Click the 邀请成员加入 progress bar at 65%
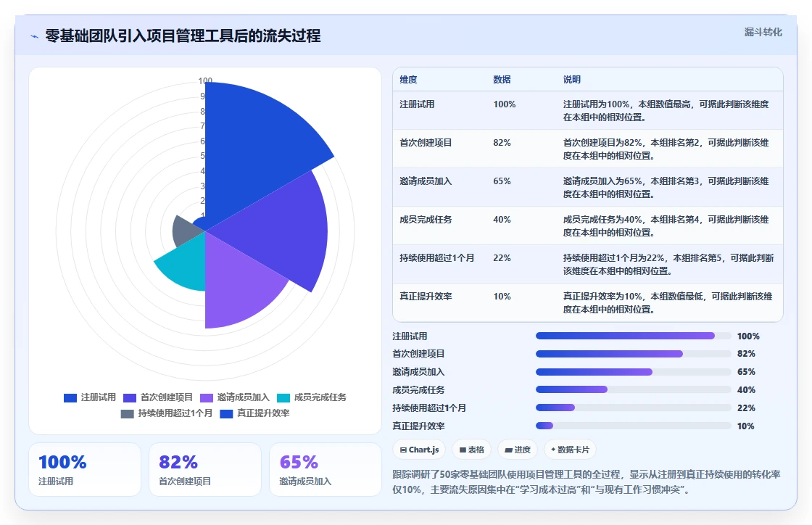 634,372
